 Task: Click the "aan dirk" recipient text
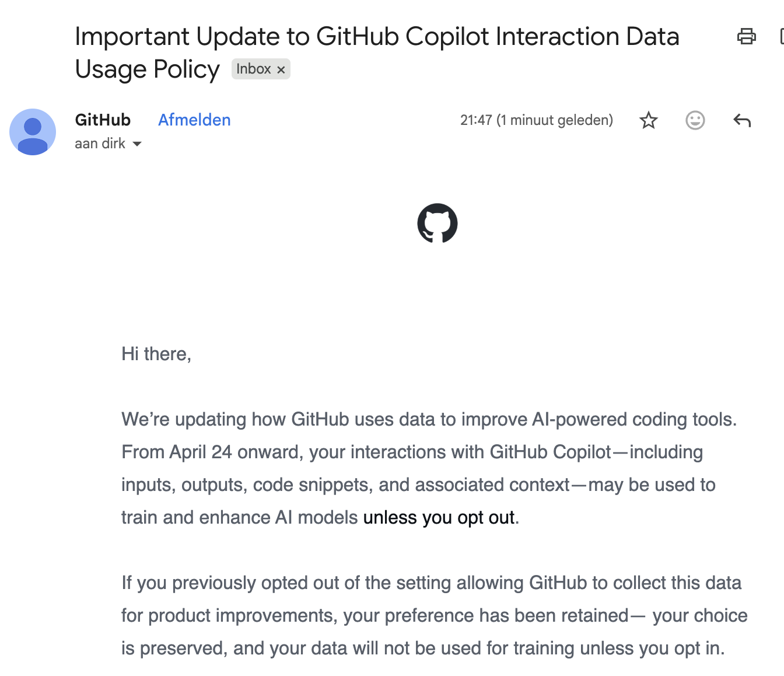point(100,144)
